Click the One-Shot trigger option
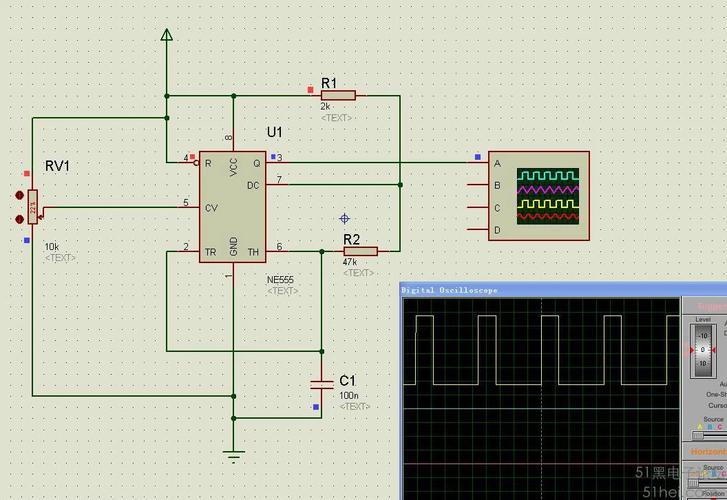The height and width of the screenshot is (500, 727). point(716,394)
